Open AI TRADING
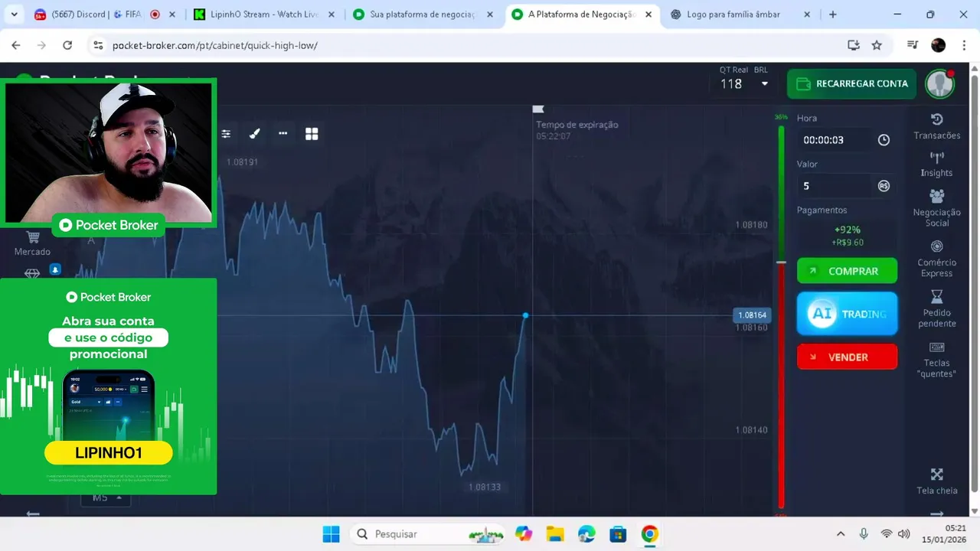 coord(847,314)
